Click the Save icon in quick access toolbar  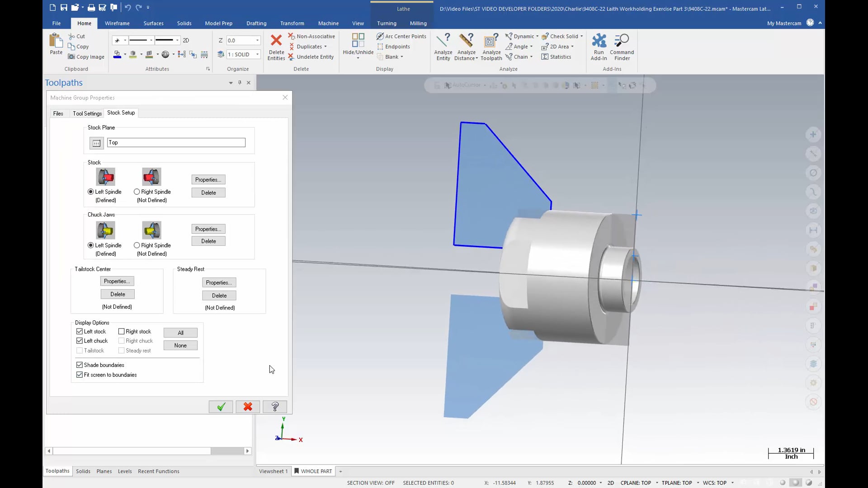click(64, 7)
